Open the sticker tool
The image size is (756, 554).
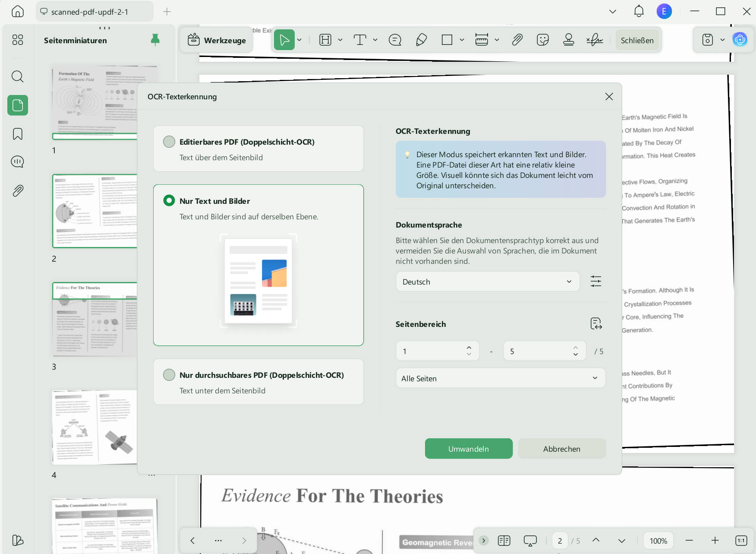pyautogui.click(x=543, y=40)
